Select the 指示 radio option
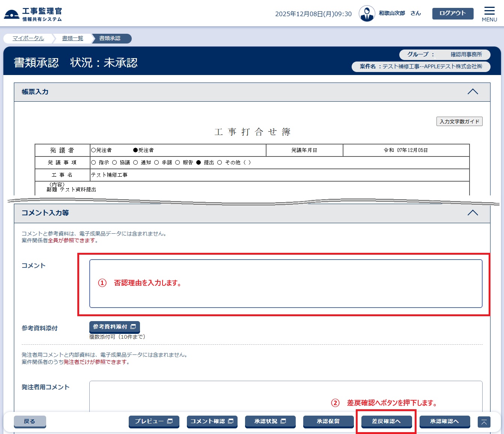The image size is (504, 434). click(93, 162)
